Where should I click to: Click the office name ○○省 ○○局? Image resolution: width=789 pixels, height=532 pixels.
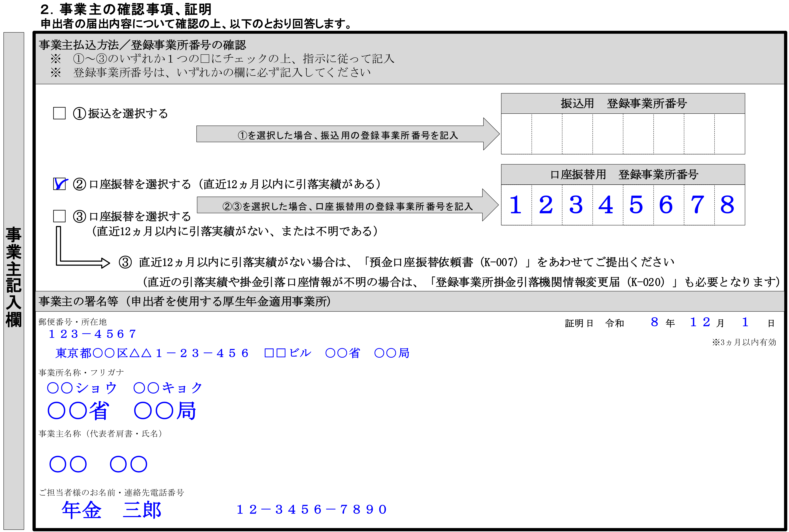(122, 411)
